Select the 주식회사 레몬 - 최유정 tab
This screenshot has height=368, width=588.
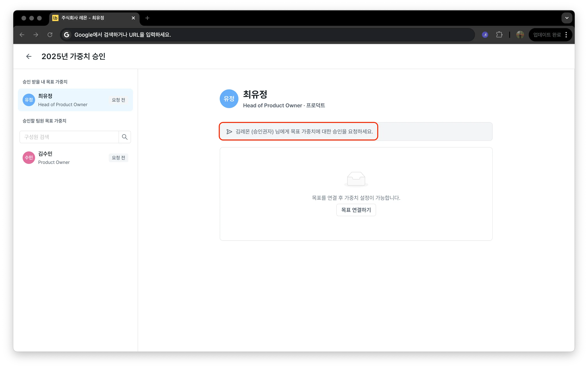pos(94,18)
